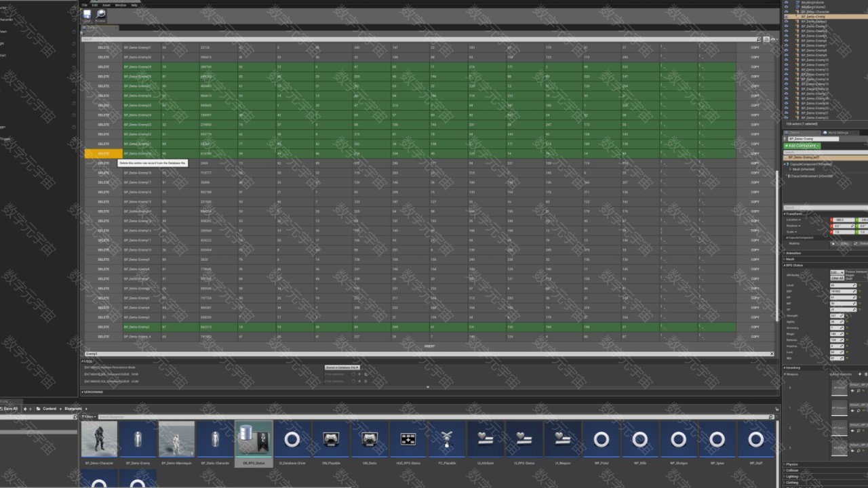
Task: Toggle visibility of BP_Demo-Enemy in outliner
Action: pos(786,16)
